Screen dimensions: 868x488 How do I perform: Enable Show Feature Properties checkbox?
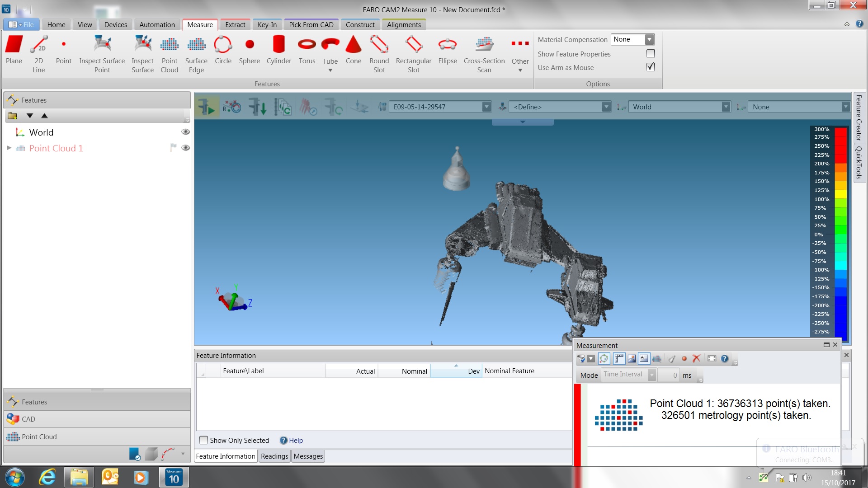[x=651, y=54]
